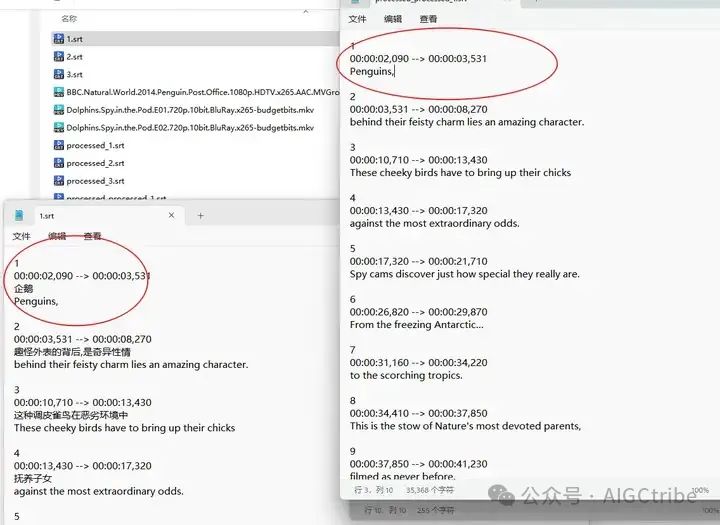Click the 3.srt file icon in Explorer
Viewport: 720px width, 525px height.
pyautogui.click(x=58, y=74)
